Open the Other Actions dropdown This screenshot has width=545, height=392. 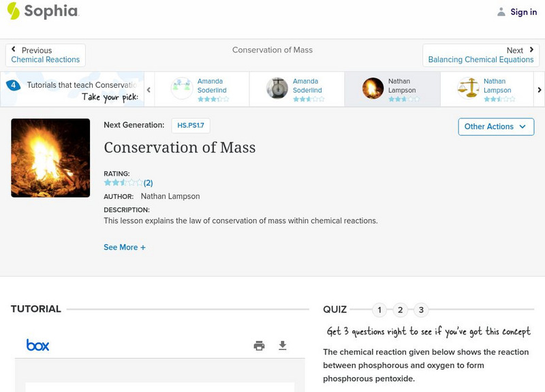click(x=495, y=127)
